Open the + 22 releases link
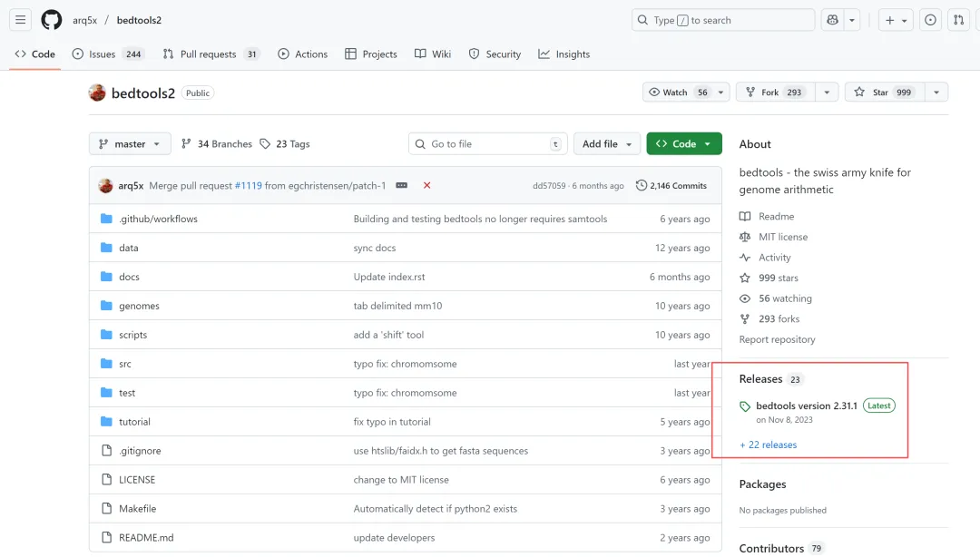Screen dimensions: 980x557 click(769, 445)
